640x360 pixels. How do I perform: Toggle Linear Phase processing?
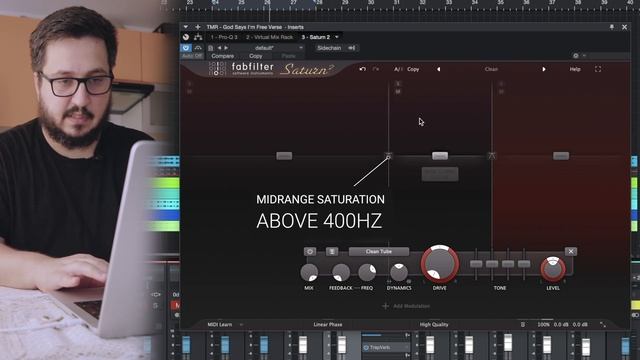328,324
